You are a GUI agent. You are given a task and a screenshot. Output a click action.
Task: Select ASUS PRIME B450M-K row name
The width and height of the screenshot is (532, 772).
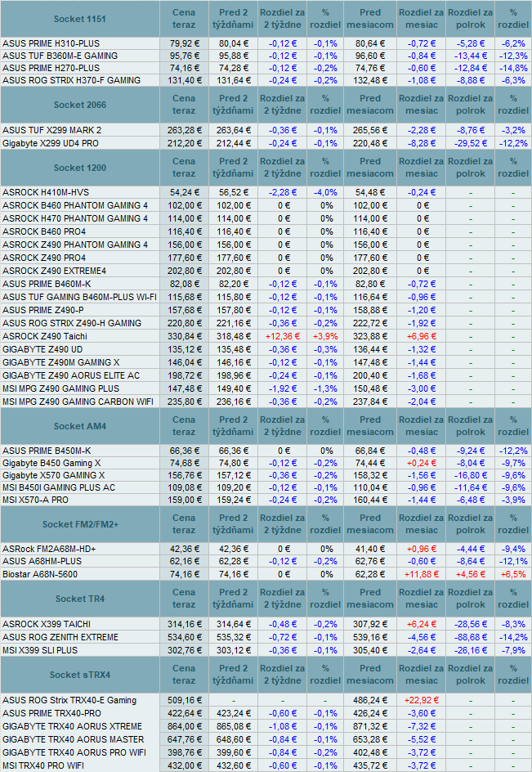pos(47,451)
